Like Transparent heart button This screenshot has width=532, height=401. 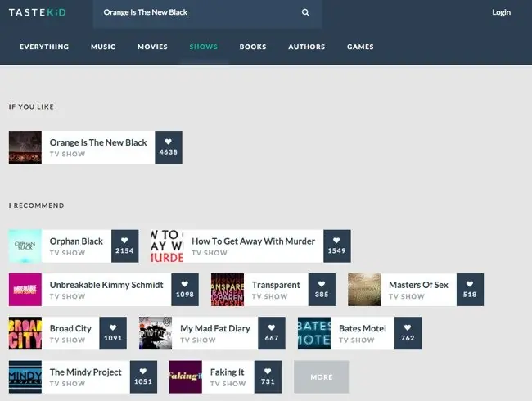(x=322, y=290)
